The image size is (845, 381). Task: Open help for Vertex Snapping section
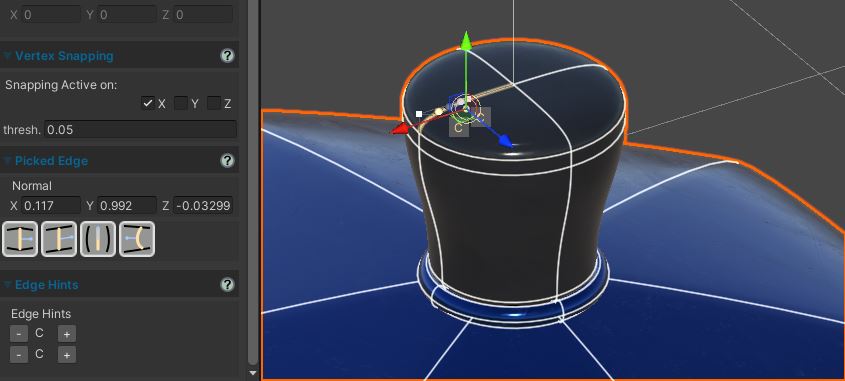tap(228, 56)
